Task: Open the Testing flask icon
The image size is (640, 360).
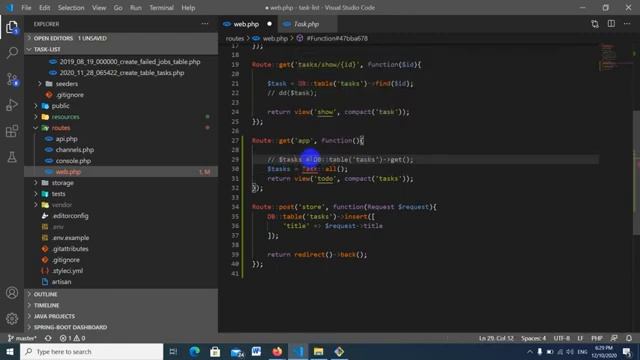Action: [12, 157]
